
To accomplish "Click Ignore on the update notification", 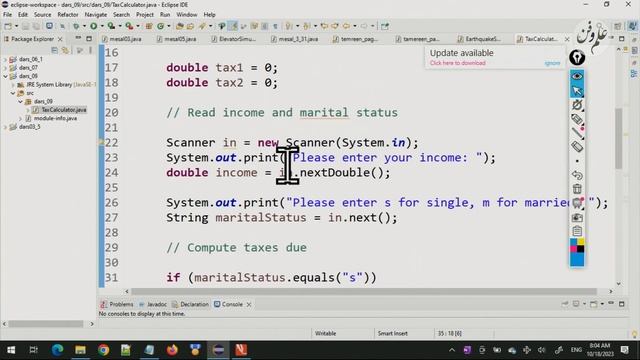I will pyautogui.click(x=552, y=63).
